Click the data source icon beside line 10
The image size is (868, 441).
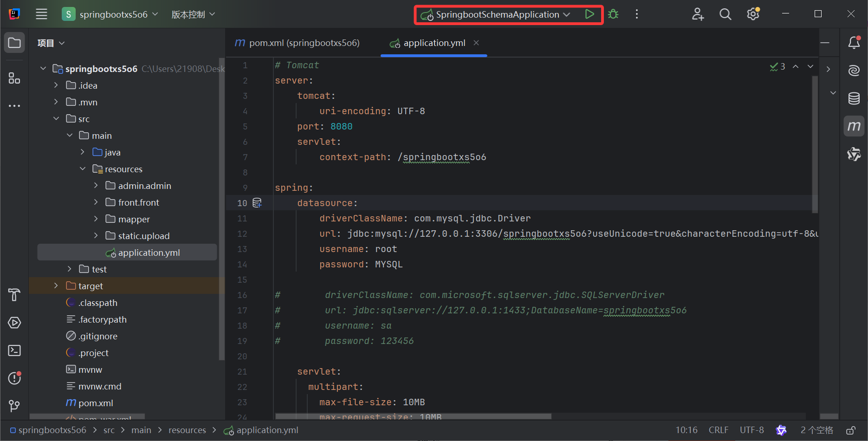[x=257, y=202]
